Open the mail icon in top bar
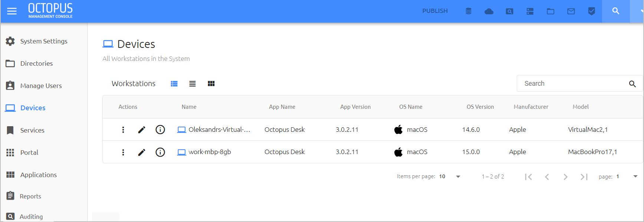The height and width of the screenshot is (222, 644). pyautogui.click(x=571, y=11)
